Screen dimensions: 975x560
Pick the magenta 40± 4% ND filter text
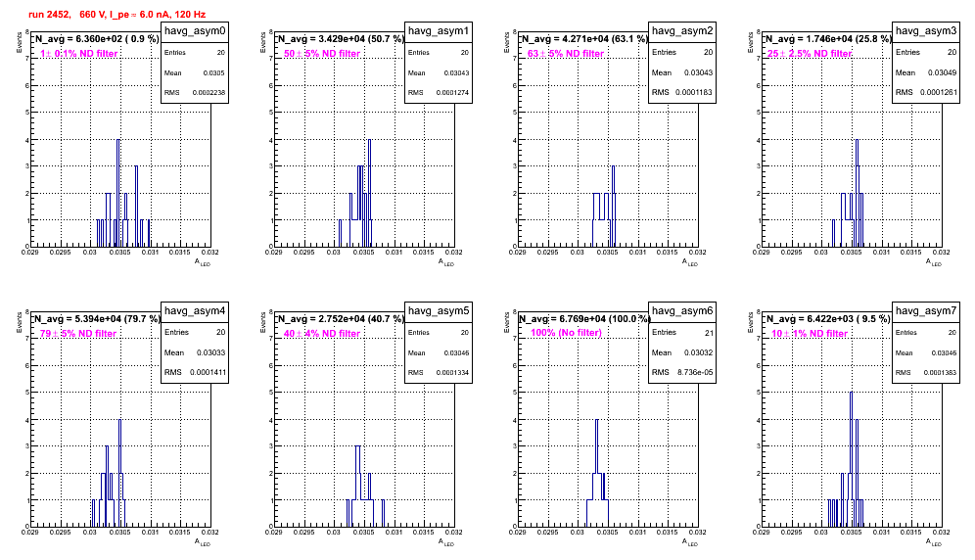tap(322, 334)
